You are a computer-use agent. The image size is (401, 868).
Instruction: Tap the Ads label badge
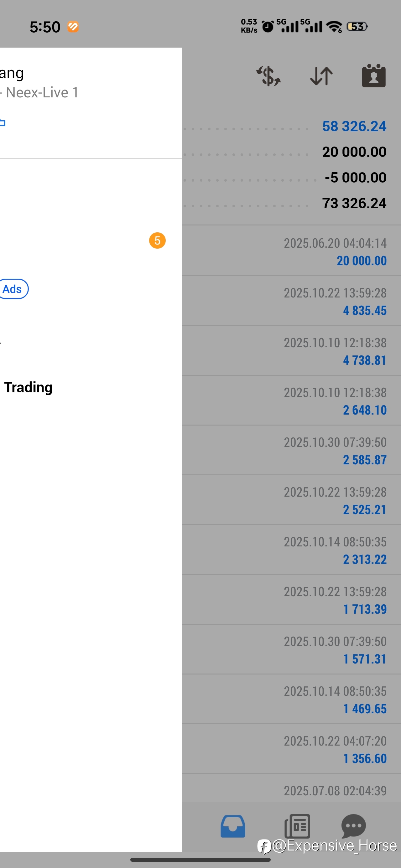(13, 289)
